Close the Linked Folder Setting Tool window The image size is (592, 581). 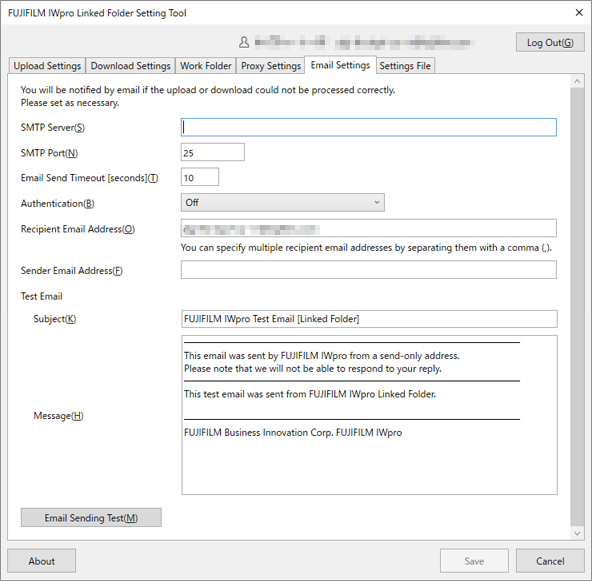(579, 12)
